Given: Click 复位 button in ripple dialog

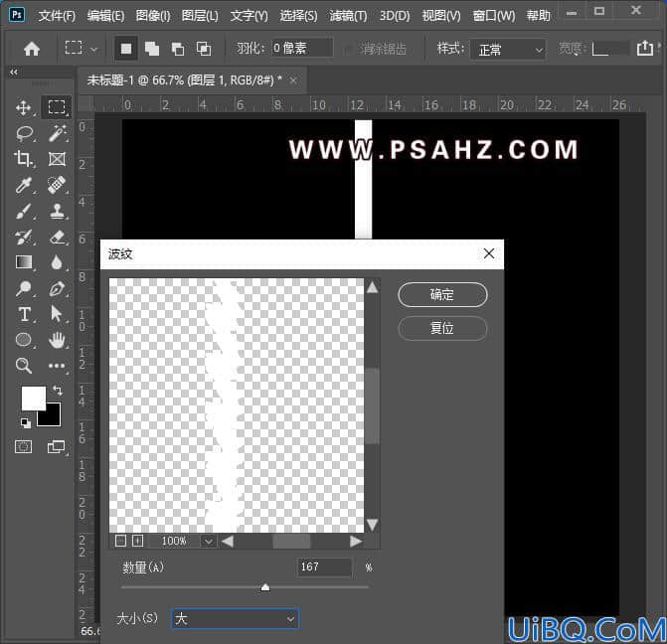Looking at the screenshot, I should [x=442, y=328].
